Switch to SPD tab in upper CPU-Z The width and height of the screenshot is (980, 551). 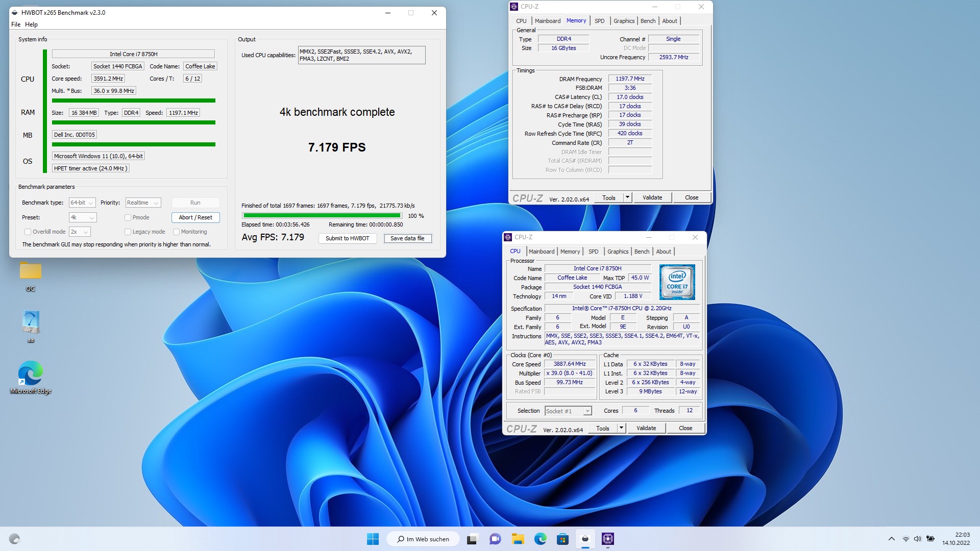(x=599, y=21)
